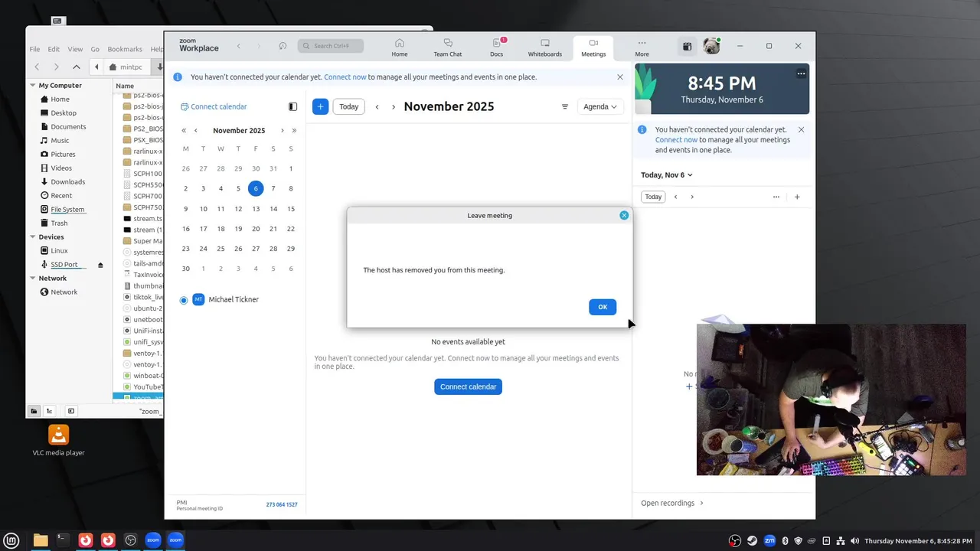
Task: Click the Connect calendar link in sidebar
Action: coord(214,106)
